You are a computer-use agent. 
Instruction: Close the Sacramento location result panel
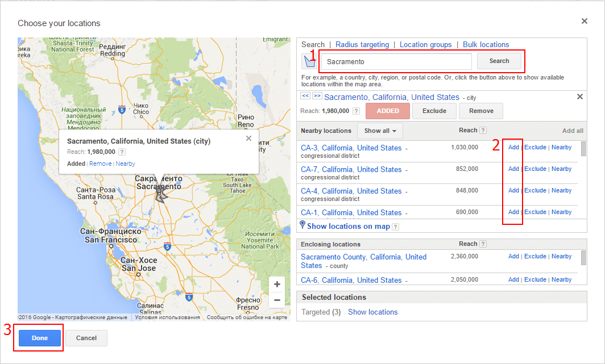(580, 97)
